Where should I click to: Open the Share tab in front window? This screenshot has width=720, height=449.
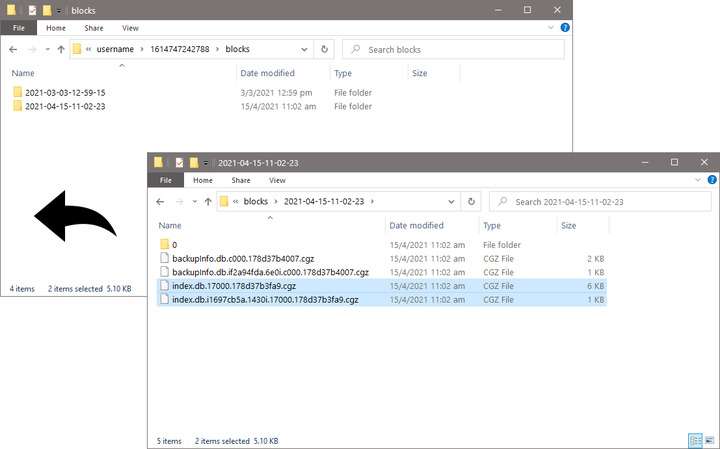(x=240, y=181)
